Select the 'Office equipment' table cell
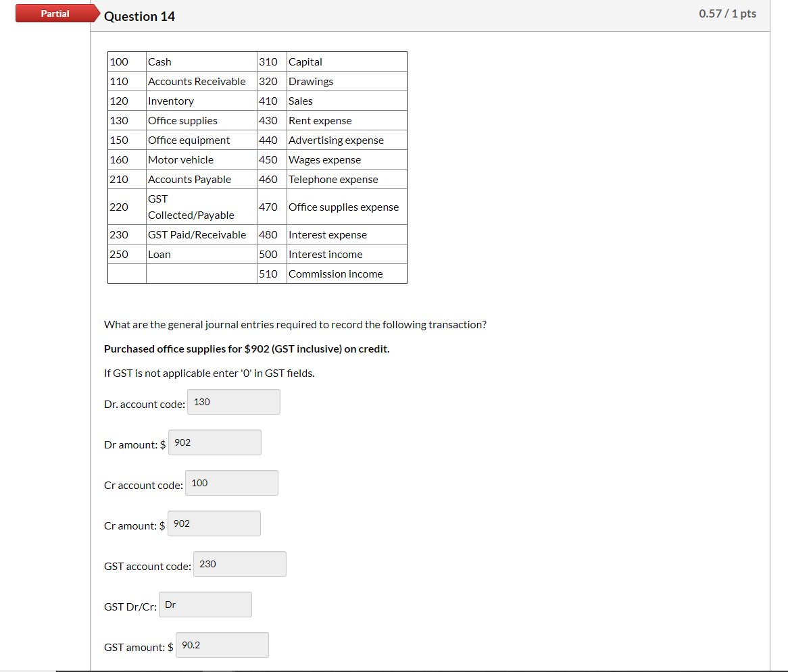The image size is (788, 672). 201,140
